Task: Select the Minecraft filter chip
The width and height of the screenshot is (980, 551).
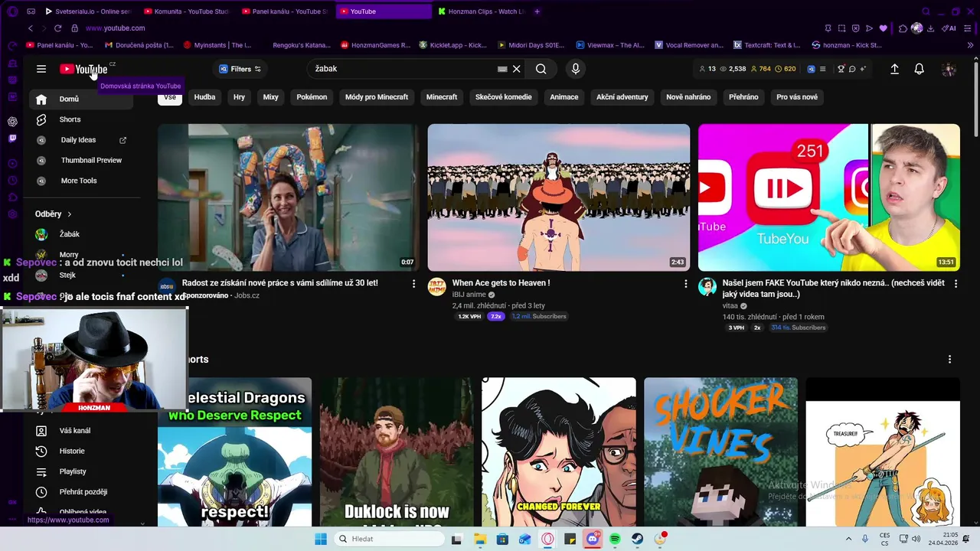Action: point(442,97)
